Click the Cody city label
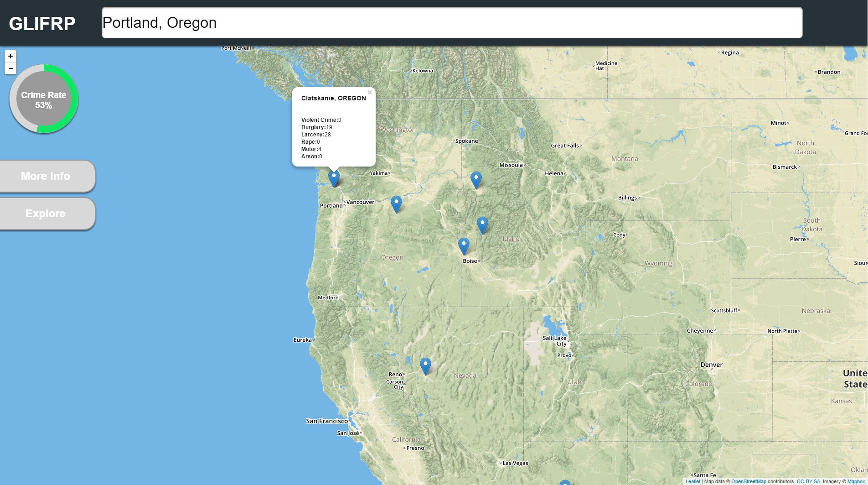868x485 pixels. (x=619, y=235)
